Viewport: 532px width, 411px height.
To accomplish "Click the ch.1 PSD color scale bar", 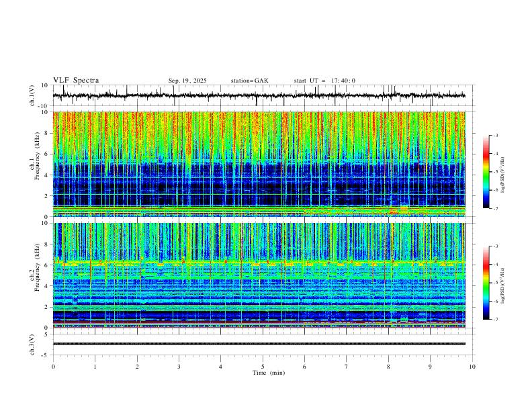I will (486, 172).
